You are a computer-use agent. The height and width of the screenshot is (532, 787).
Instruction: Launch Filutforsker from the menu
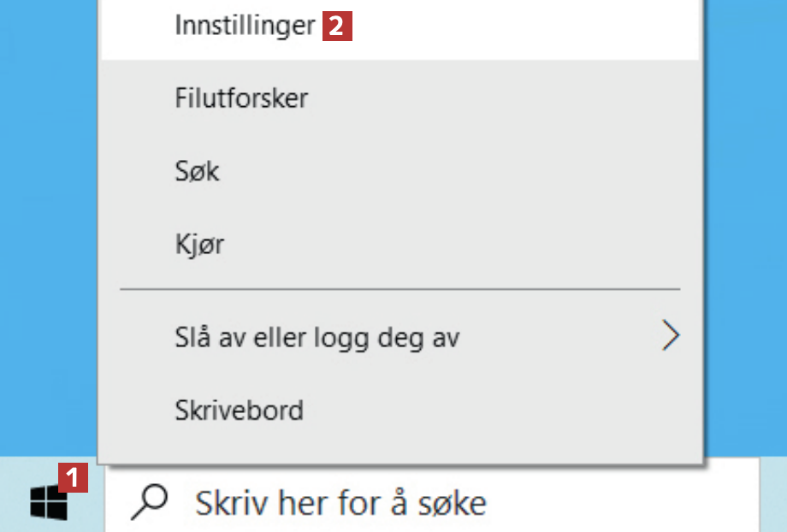(x=241, y=98)
